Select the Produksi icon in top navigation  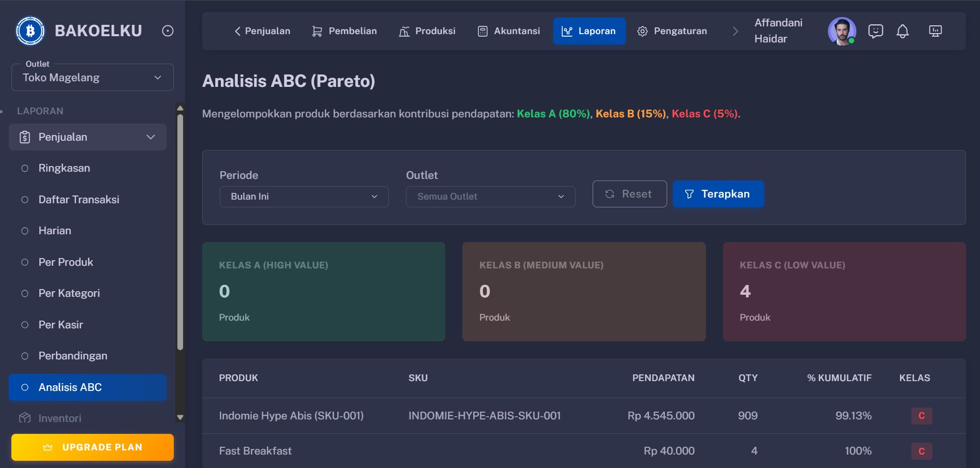point(404,31)
